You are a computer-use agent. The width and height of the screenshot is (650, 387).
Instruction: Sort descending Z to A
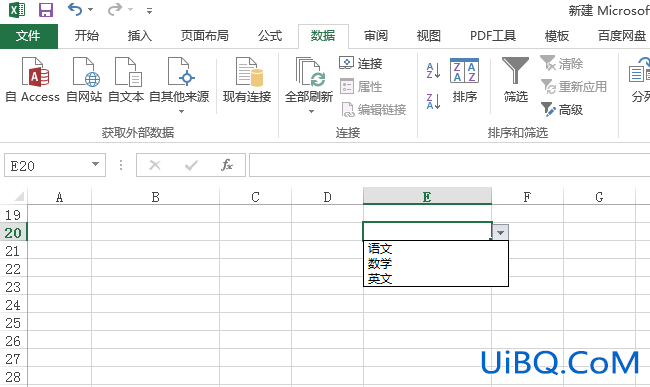[x=433, y=102]
